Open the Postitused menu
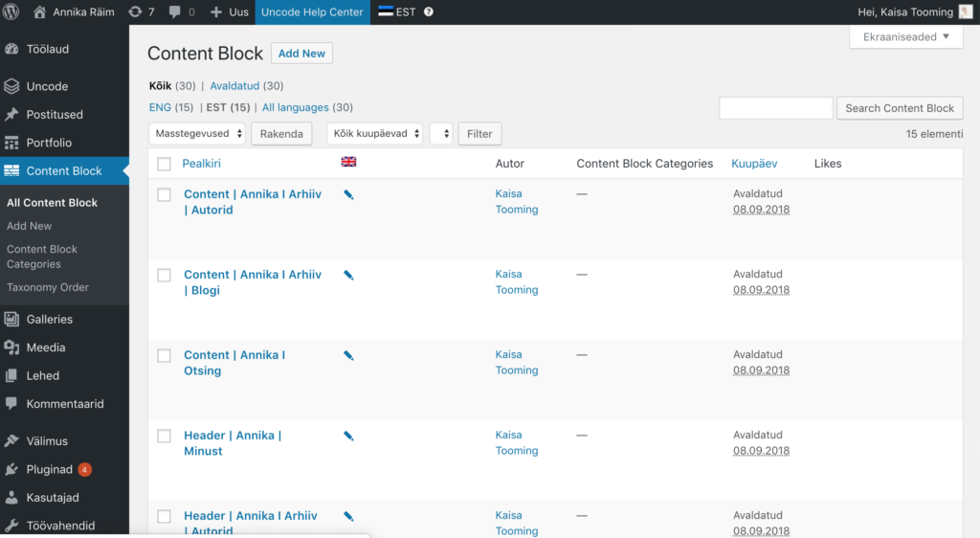980x538 pixels. pyautogui.click(x=55, y=114)
